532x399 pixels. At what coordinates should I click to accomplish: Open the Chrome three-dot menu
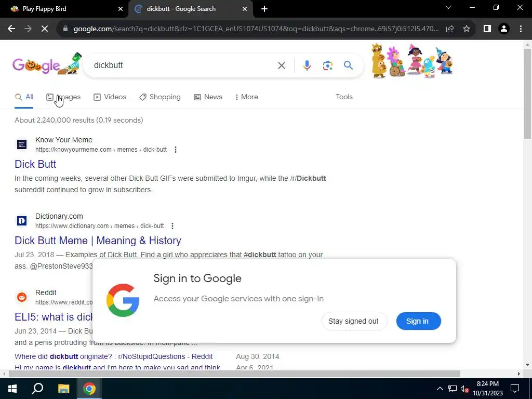(521, 29)
